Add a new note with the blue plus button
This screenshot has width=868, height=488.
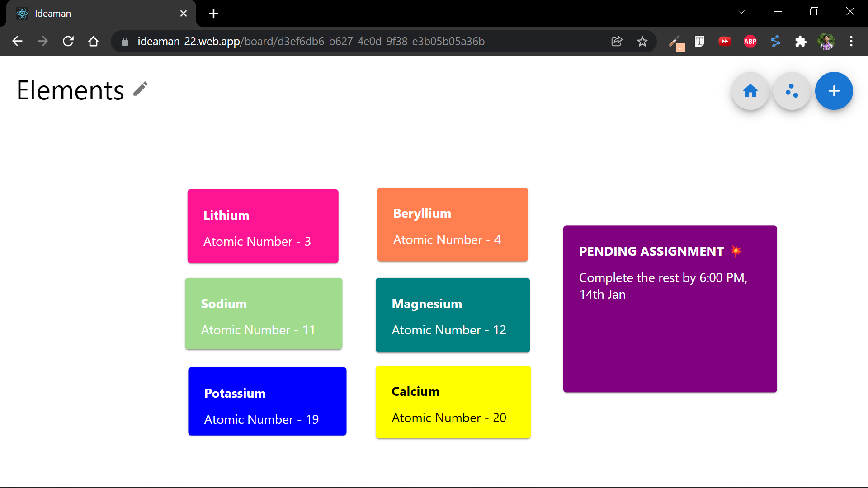[x=834, y=91]
